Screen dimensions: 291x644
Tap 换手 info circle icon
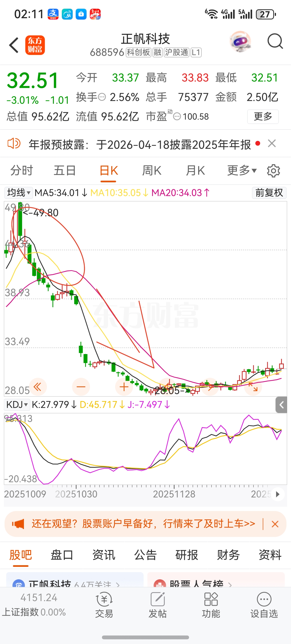tap(102, 97)
